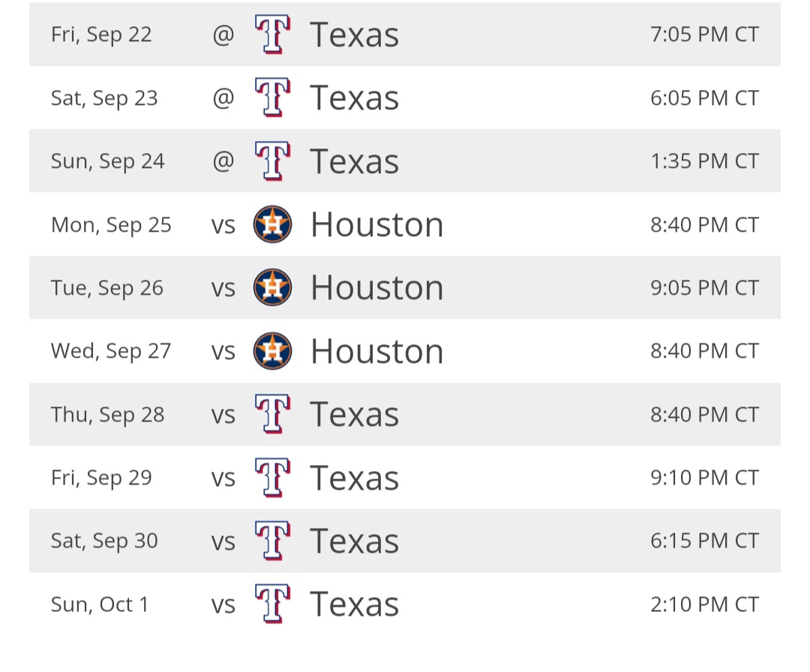
Task: Select the 1:35 PM CT game time
Action: point(704,161)
